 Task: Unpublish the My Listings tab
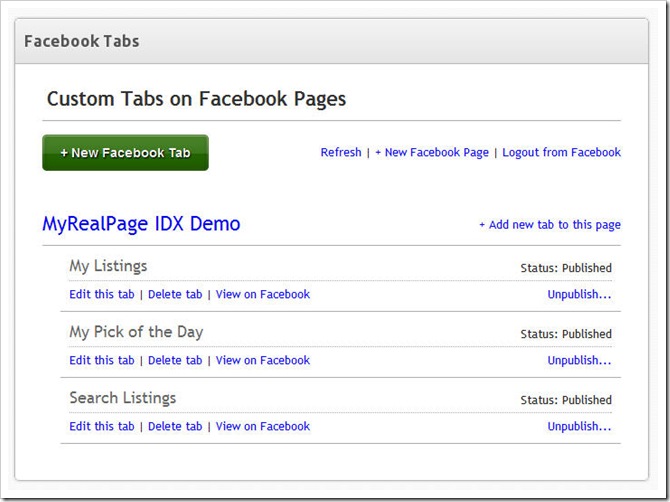(x=579, y=294)
